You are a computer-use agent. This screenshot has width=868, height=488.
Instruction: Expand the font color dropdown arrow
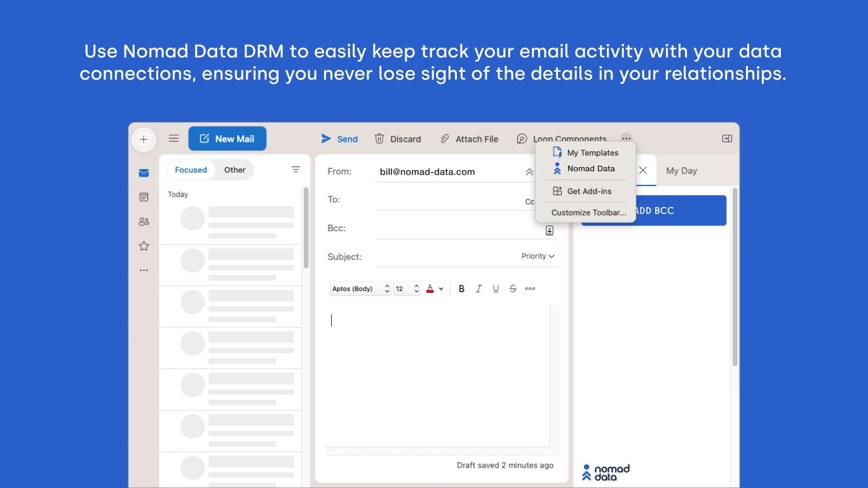tap(441, 289)
